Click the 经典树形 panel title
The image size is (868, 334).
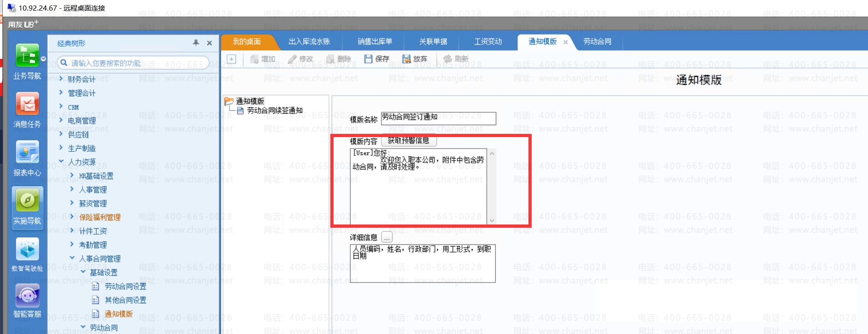coord(71,43)
